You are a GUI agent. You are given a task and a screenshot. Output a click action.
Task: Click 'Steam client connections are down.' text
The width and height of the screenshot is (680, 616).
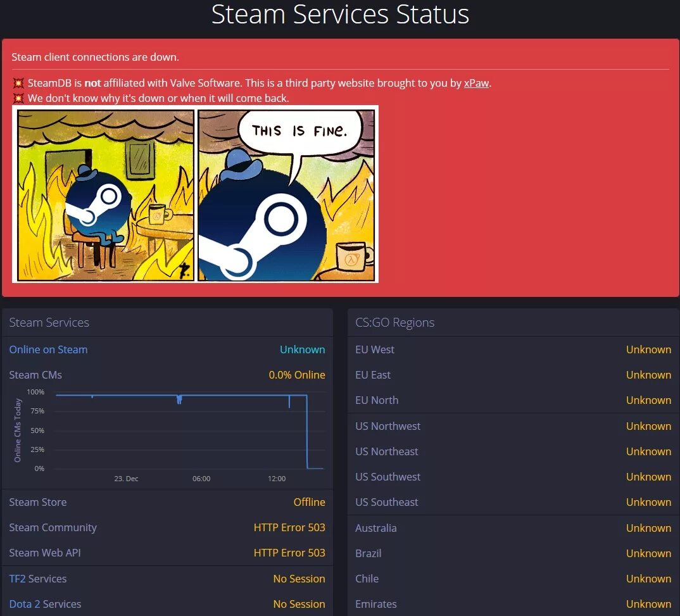[95, 57]
